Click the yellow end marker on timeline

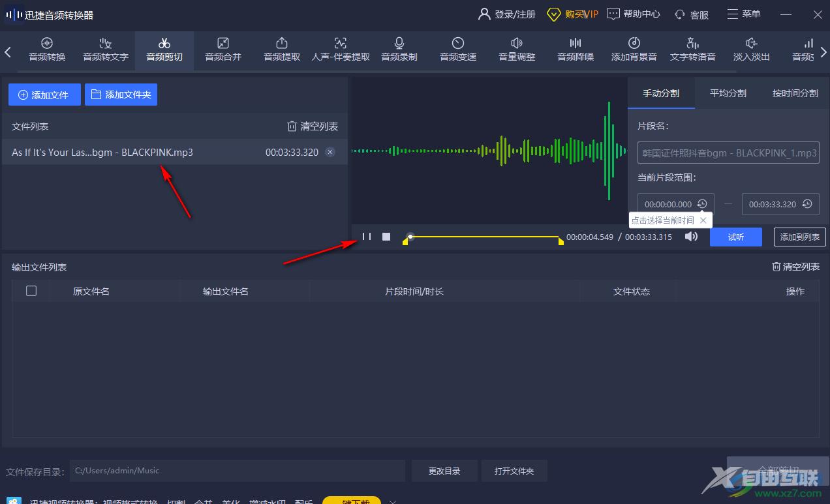coord(561,242)
